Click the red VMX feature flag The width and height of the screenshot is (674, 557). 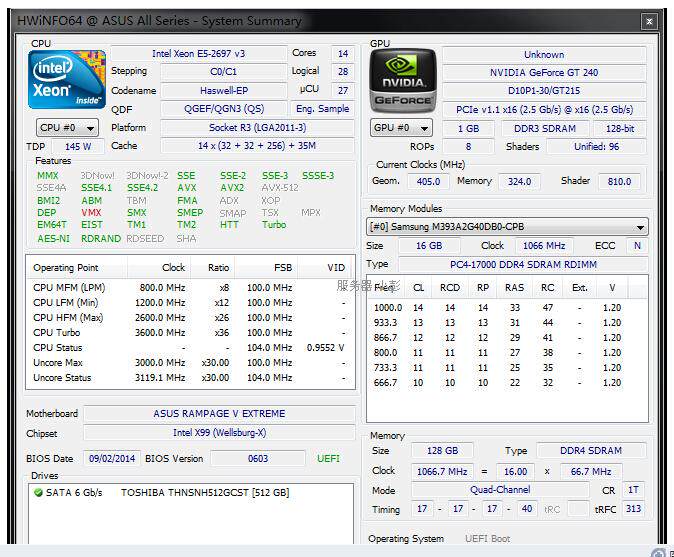[x=91, y=213]
